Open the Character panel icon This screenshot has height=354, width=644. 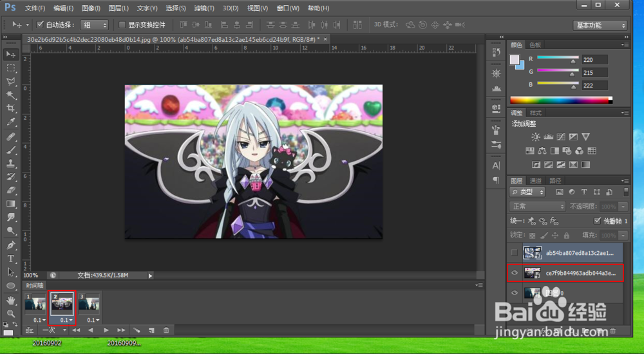point(496,165)
